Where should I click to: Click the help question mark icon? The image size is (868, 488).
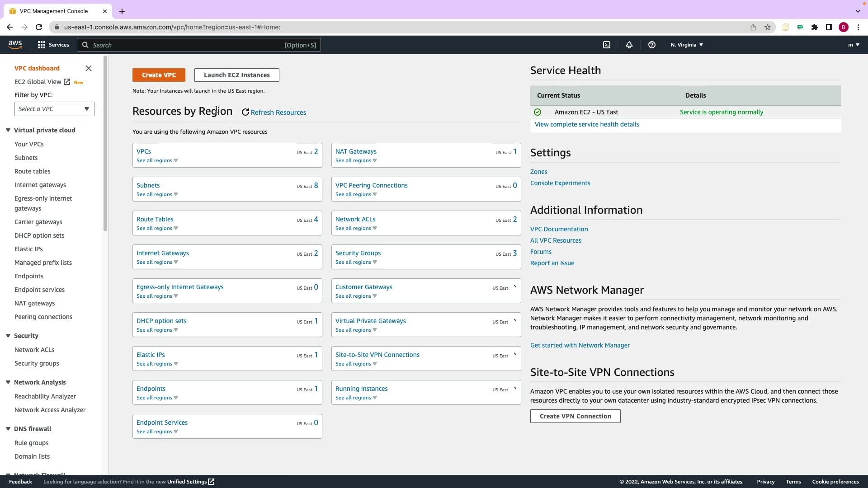(x=651, y=45)
